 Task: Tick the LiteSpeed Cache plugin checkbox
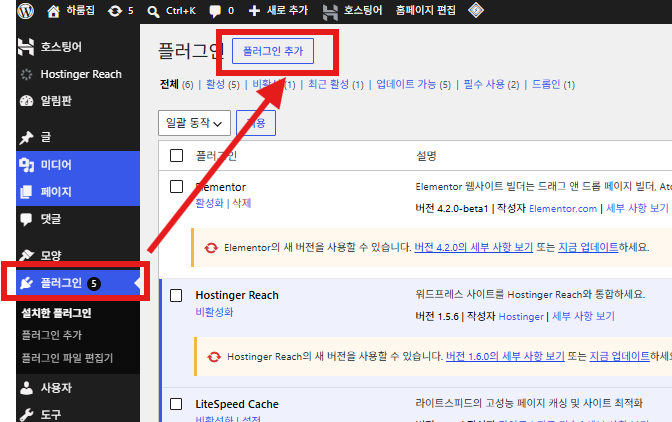pyautogui.click(x=176, y=404)
